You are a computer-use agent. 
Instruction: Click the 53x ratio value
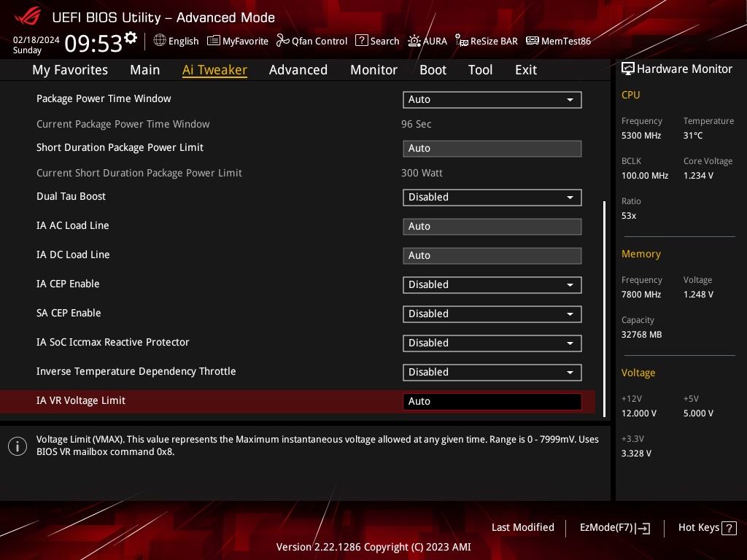[x=628, y=215]
